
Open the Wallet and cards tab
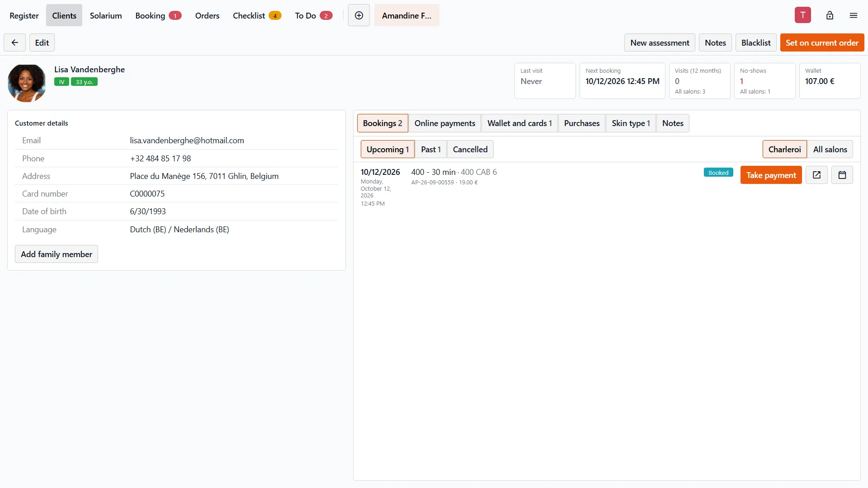click(x=519, y=123)
